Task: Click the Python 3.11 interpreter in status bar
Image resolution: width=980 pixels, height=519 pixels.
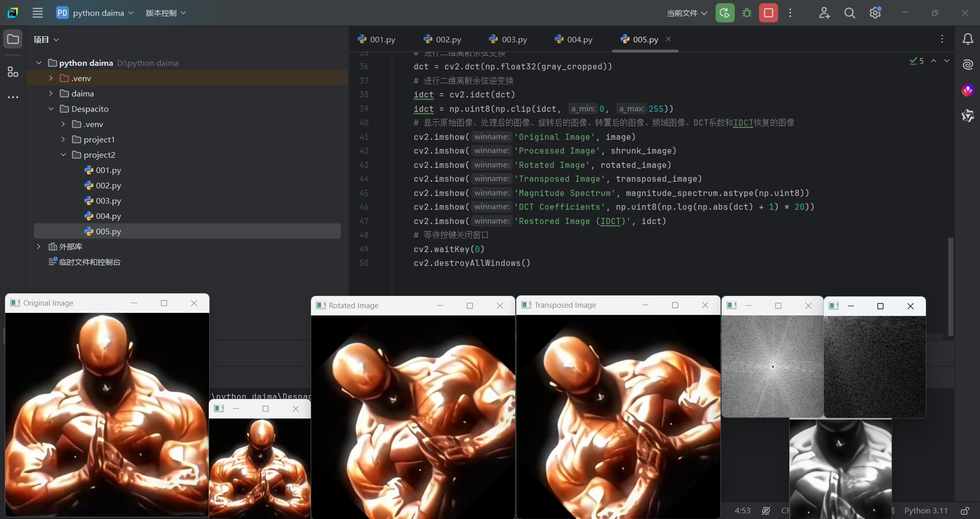Action: pyautogui.click(x=926, y=511)
